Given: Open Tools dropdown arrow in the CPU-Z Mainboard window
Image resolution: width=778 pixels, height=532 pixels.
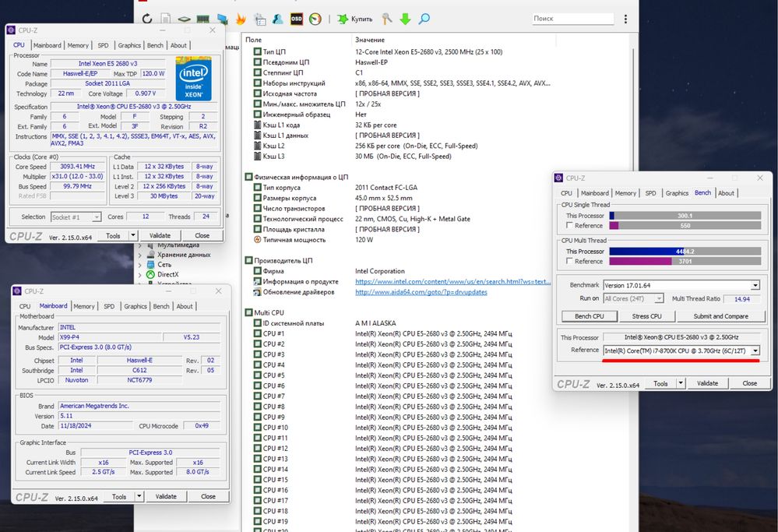Looking at the screenshot, I should pos(139,496).
